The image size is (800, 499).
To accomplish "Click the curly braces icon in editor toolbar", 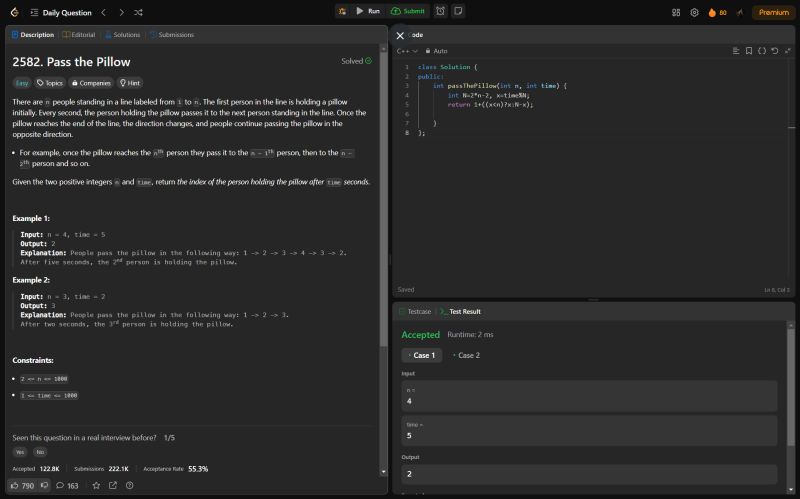I will coord(762,51).
